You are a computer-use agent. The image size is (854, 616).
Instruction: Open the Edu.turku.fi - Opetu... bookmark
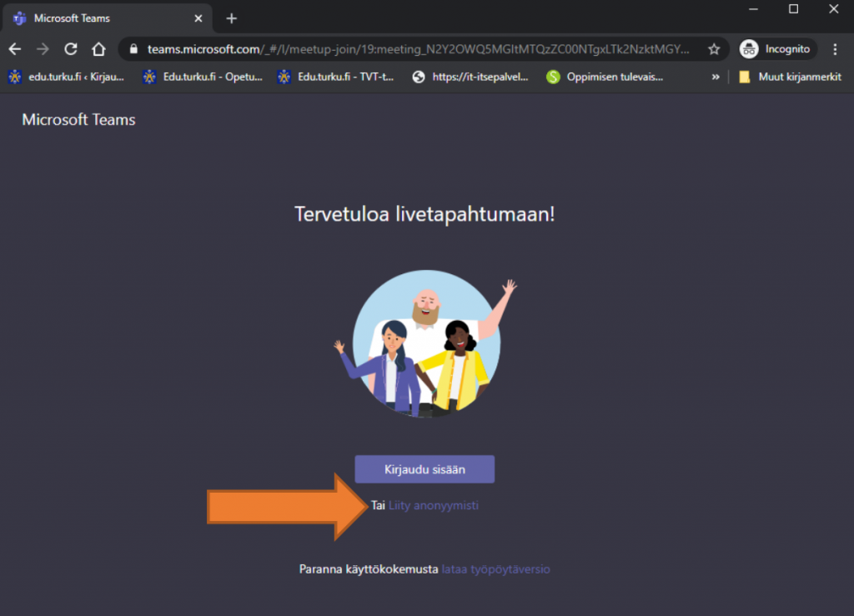203,77
